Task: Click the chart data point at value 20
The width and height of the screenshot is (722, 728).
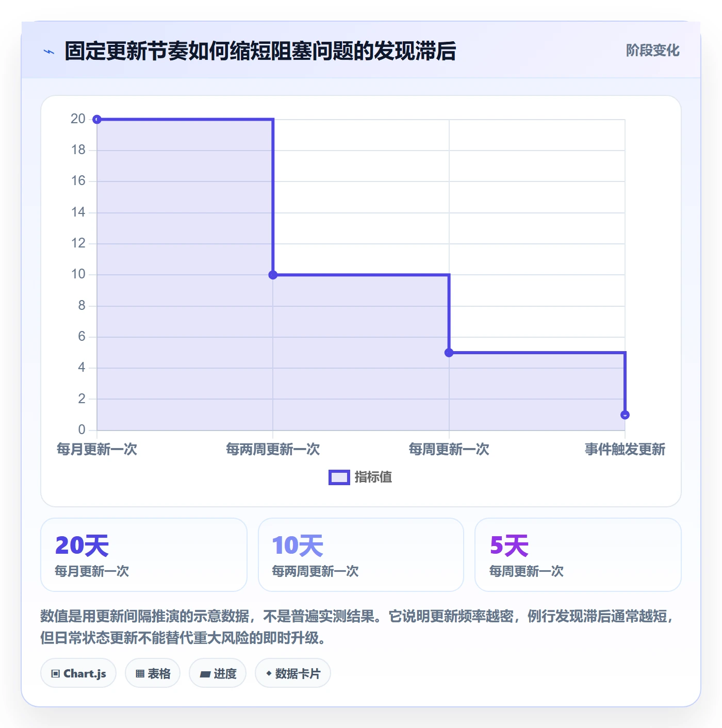Action: click(x=97, y=120)
